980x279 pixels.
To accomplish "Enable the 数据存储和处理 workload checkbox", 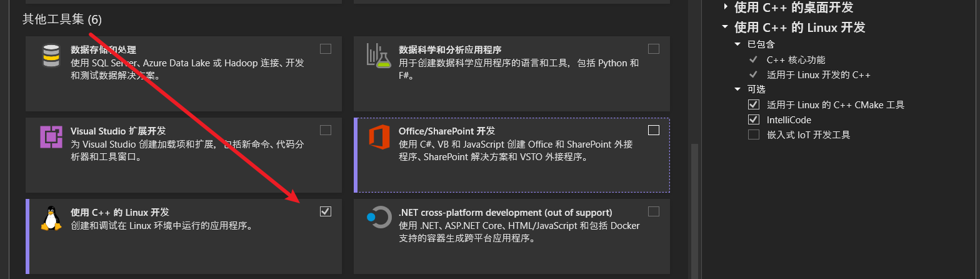I will [x=326, y=49].
